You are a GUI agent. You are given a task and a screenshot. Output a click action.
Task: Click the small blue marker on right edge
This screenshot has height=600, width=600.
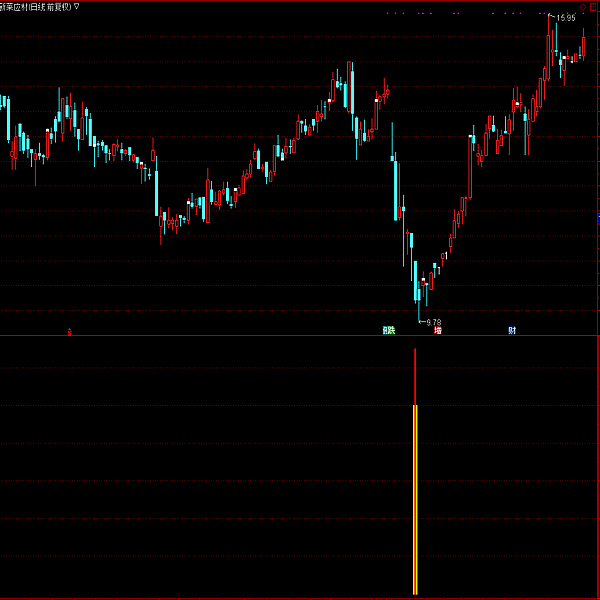pos(597,217)
